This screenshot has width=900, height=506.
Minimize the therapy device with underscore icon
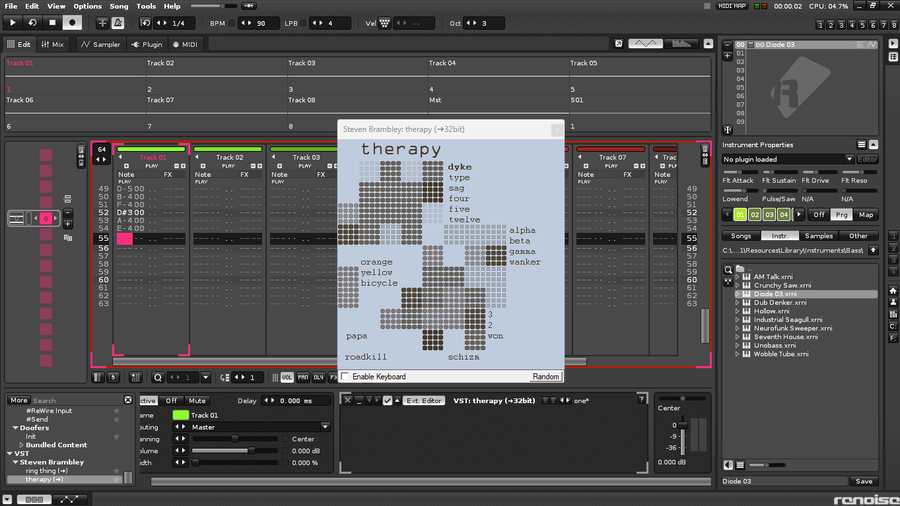pos(359,400)
